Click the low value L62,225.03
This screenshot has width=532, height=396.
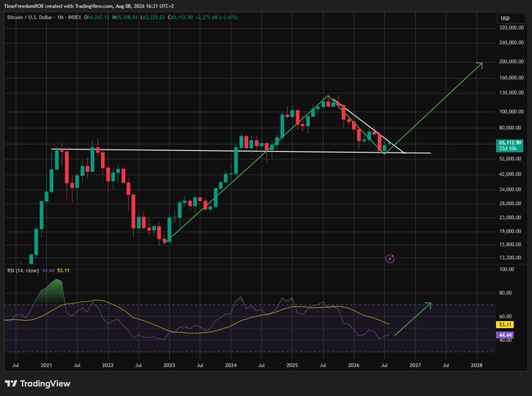(153, 17)
